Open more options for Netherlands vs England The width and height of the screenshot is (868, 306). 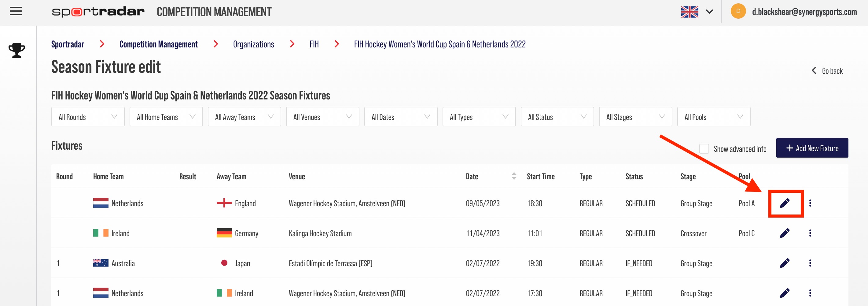[x=810, y=203]
